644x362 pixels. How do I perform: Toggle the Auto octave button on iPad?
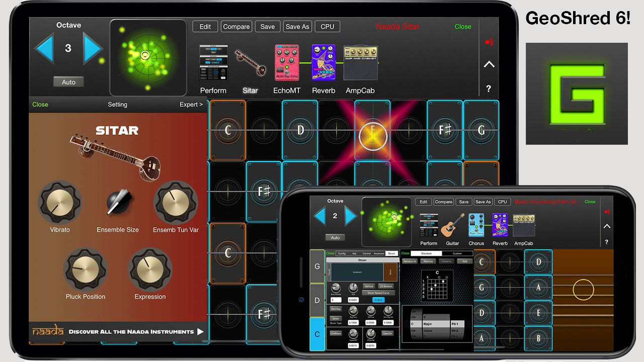point(68,82)
